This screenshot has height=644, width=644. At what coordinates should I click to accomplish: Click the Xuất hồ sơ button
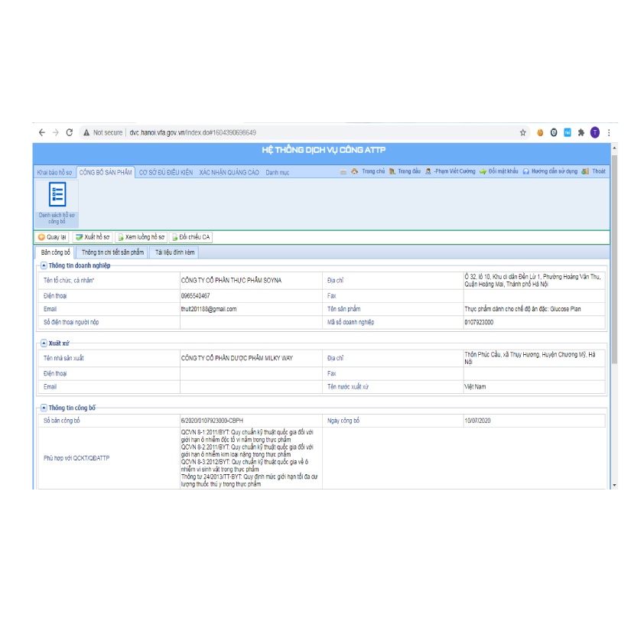click(93, 237)
